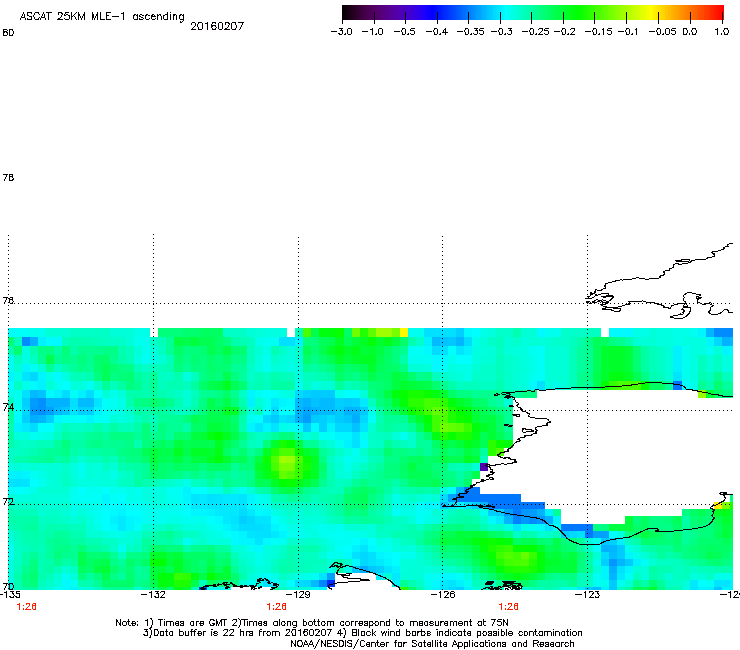Select the -0.15 color scale value
740x650 pixels.
point(598,32)
